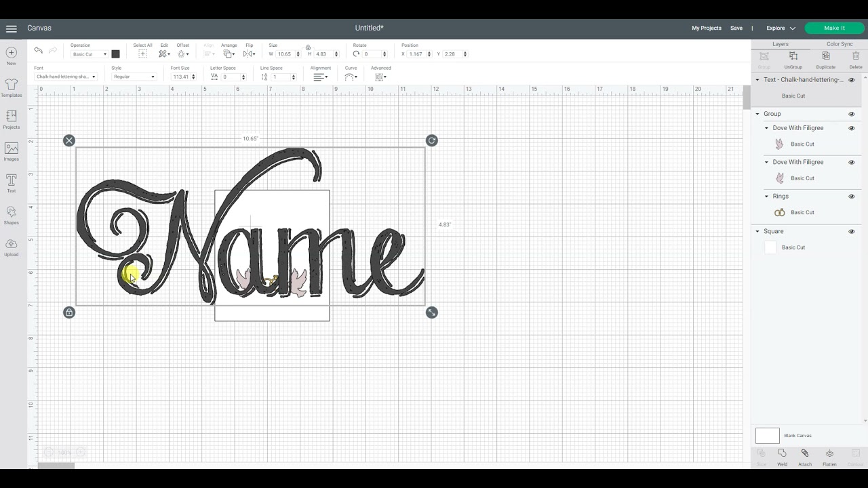Click the Rotate angle field
Image resolution: width=868 pixels, height=488 pixels.
[x=372, y=54]
